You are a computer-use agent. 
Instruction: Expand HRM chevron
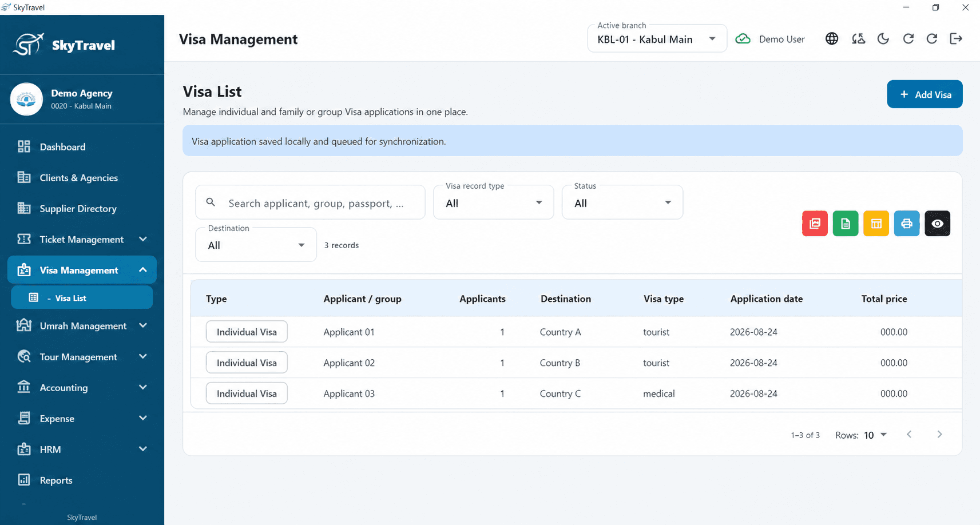(143, 449)
